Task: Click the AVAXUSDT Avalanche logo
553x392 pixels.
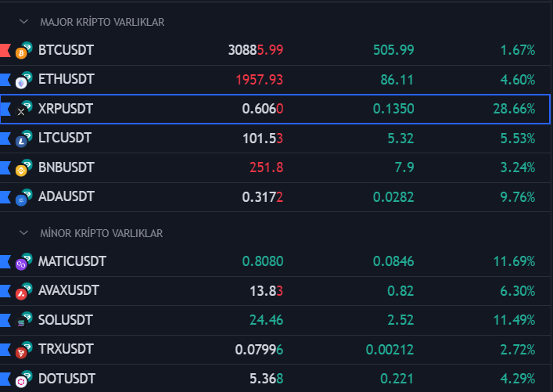Action: (22, 293)
